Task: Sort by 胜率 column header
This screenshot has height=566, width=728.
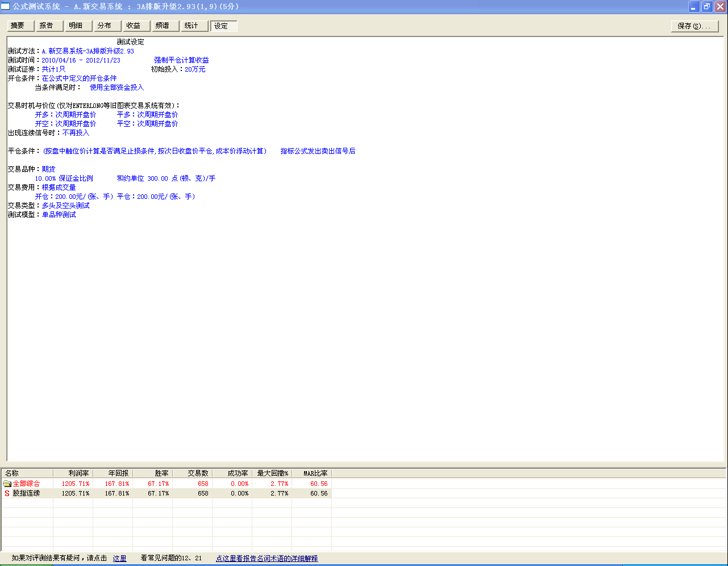Action: click(152, 473)
